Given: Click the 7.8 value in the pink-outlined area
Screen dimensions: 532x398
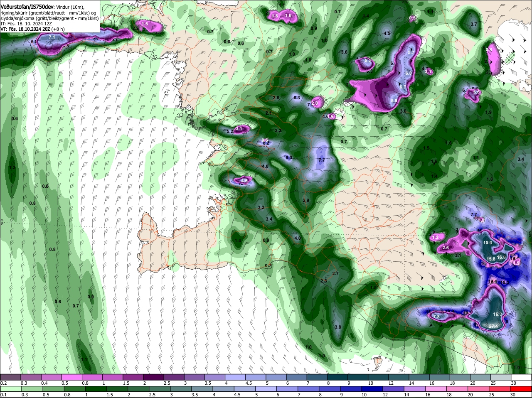Looking at the screenshot, I should point(436,317).
